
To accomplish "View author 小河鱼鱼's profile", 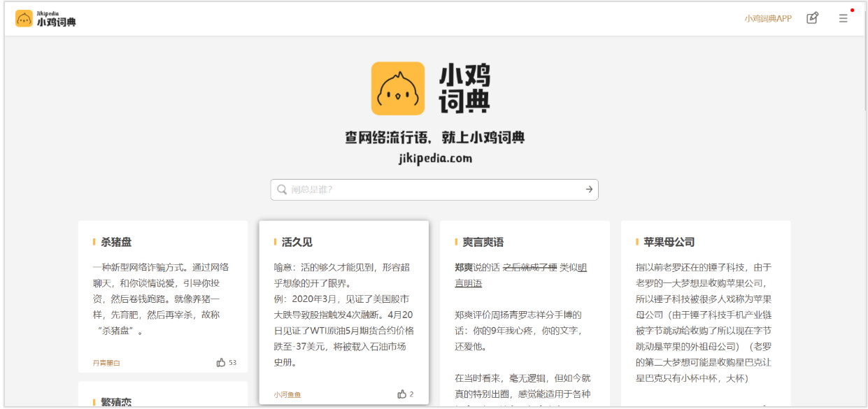I will (x=287, y=394).
